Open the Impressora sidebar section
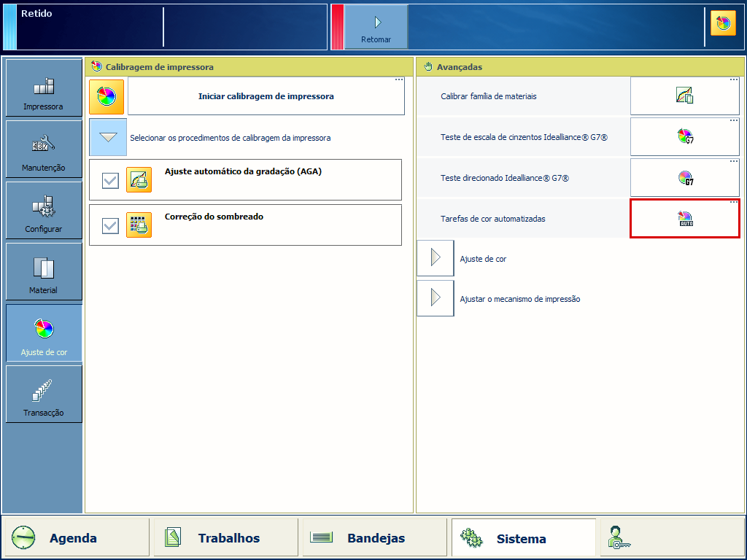This screenshot has width=747, height=560. tap(44, 88)
